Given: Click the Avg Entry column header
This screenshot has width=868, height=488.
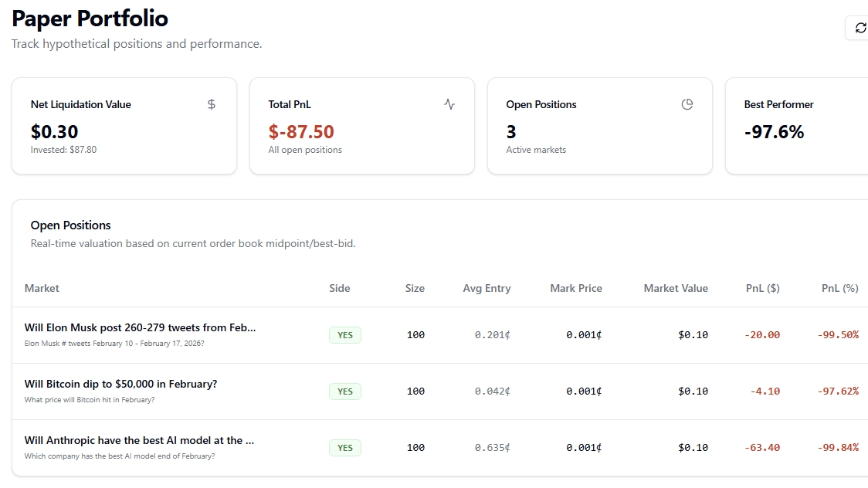Looking at the screenshot, I should click(x=487, y=288).
